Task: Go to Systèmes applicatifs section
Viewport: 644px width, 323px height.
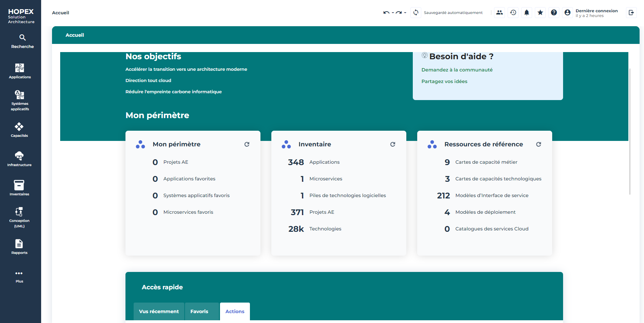Action: pos(20,100)
